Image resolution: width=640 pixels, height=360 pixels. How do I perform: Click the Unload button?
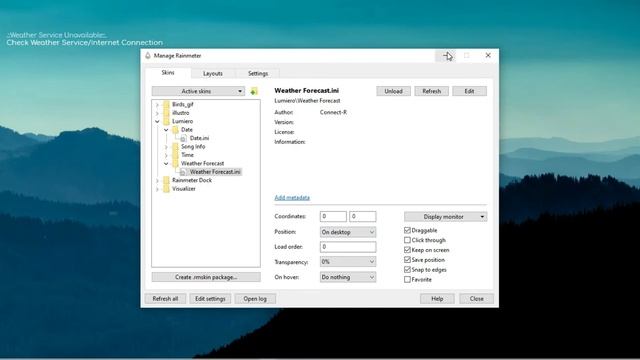coord(393,91)
